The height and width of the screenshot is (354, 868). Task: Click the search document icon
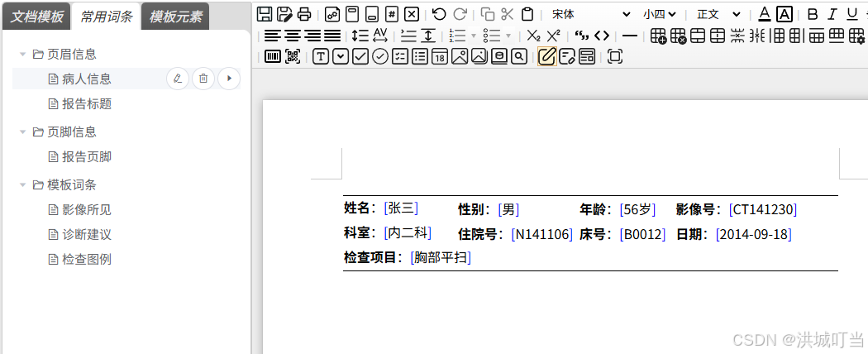pyautogui.click(x=518, y=56)
